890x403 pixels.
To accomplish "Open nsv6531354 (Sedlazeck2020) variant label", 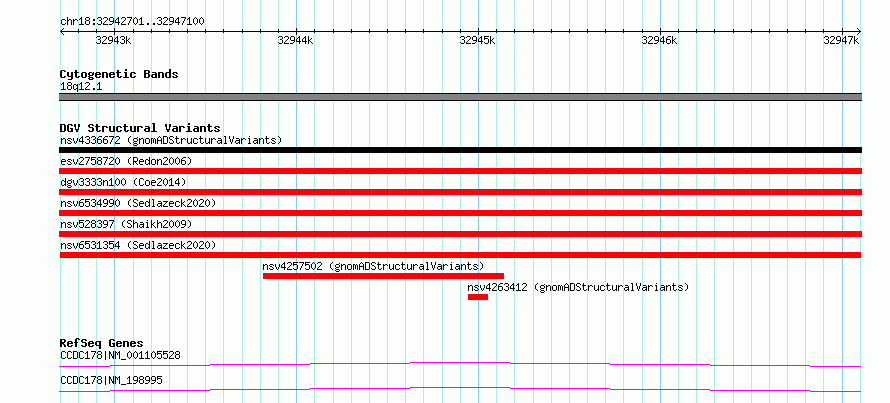I will 138,245.
